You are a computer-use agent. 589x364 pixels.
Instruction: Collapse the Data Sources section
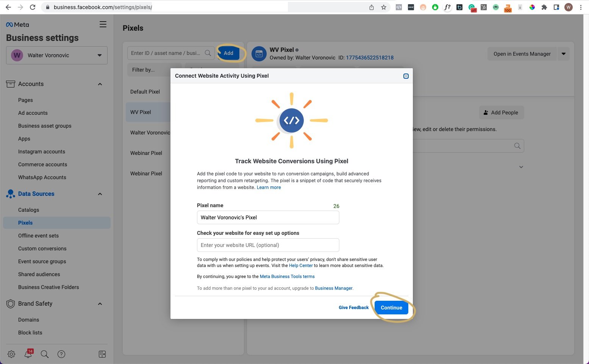click(100, 194)
